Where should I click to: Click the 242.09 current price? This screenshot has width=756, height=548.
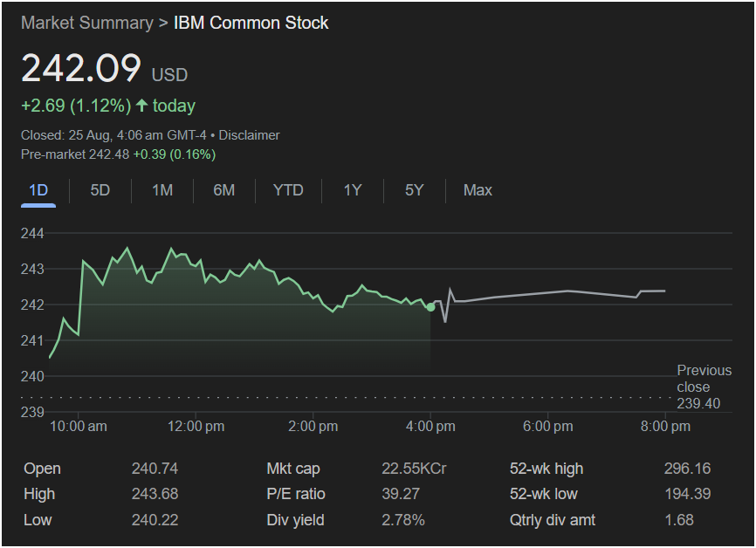click(x=81, y=69)
